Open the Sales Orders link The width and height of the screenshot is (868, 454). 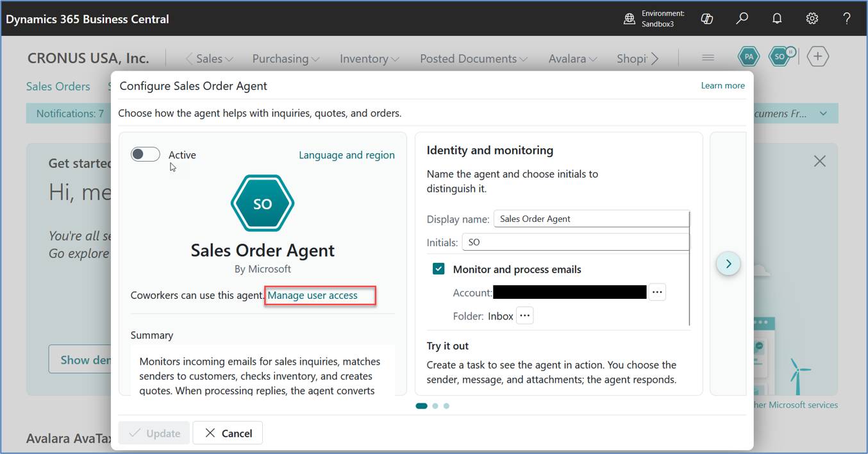58,86
